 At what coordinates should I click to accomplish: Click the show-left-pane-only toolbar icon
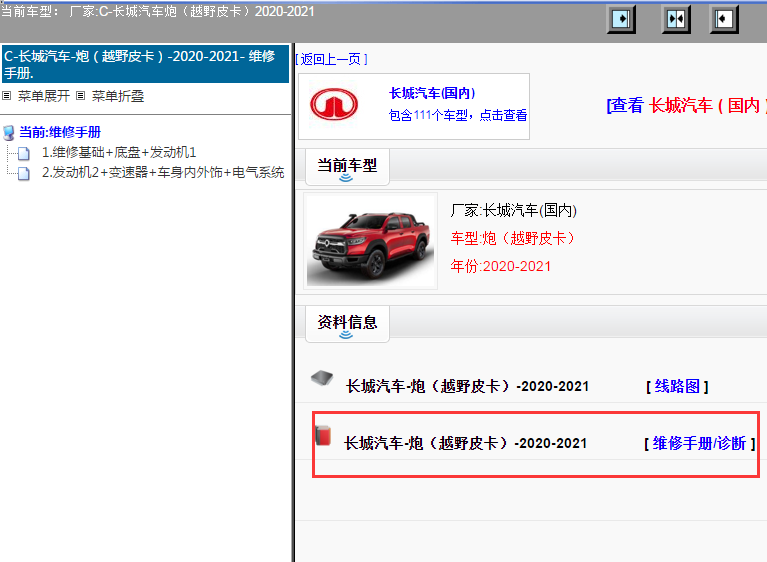tap(724, 19)
